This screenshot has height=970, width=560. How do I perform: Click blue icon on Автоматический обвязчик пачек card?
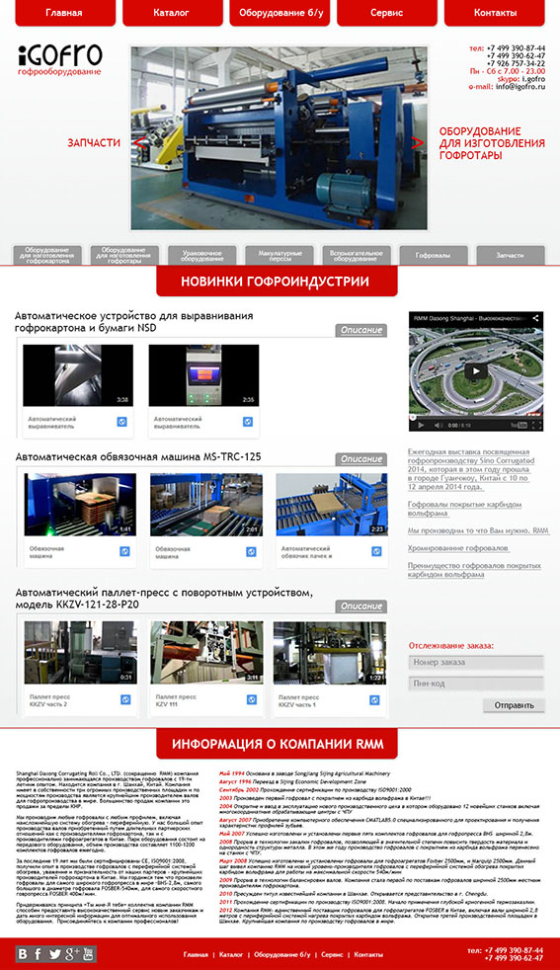[x=376, y=551]
